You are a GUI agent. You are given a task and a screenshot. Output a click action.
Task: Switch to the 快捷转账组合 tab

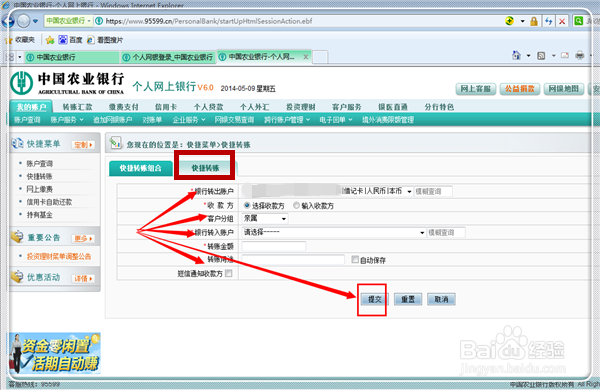pyautogui.click(x=140, y=168)
